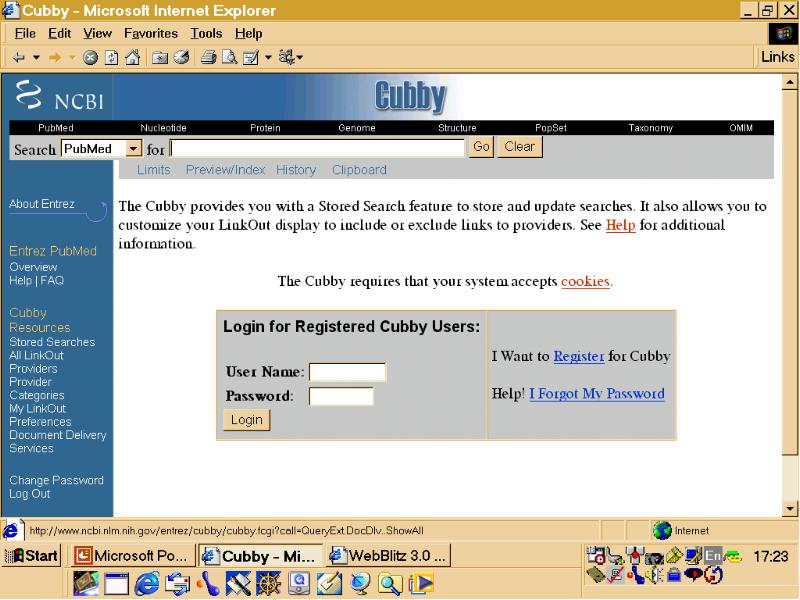Viewport: 800px width, 600px height.
Task: Click the Forward arrow icon
Action: coord(55,58)
